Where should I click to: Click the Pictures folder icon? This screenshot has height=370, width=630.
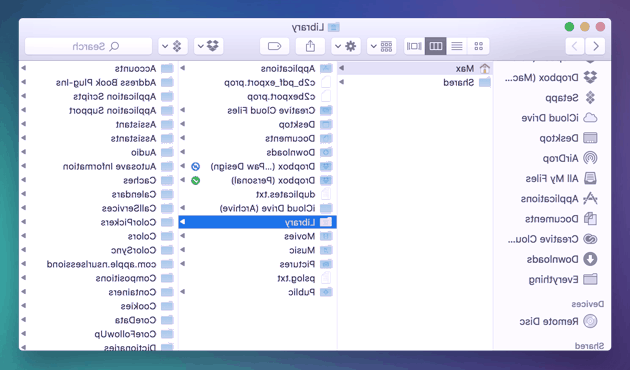click(x=326, y=264)
